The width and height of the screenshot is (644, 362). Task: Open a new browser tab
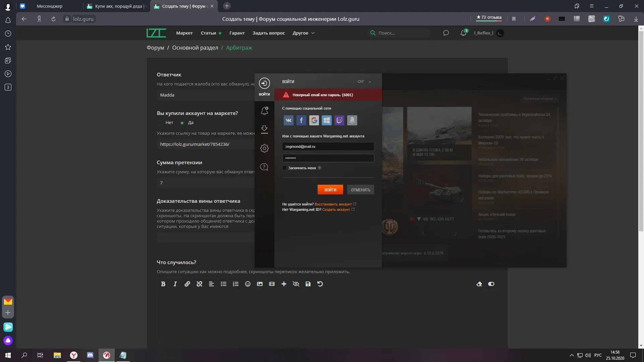(x=227, y=6)
